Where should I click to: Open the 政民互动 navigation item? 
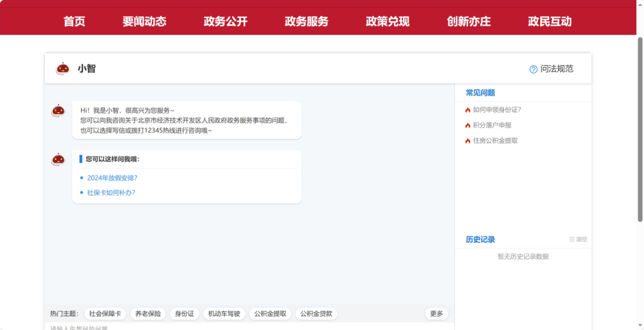coord(550,21)
